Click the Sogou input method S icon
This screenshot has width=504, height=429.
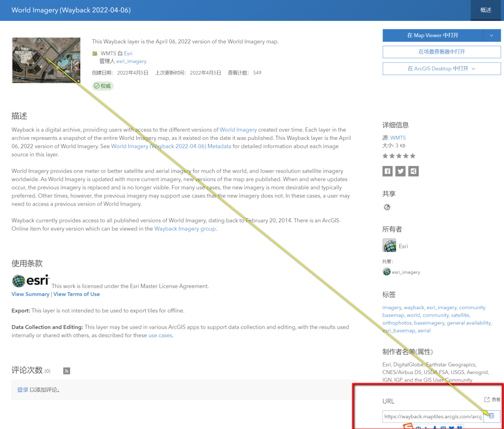[408, 426]
